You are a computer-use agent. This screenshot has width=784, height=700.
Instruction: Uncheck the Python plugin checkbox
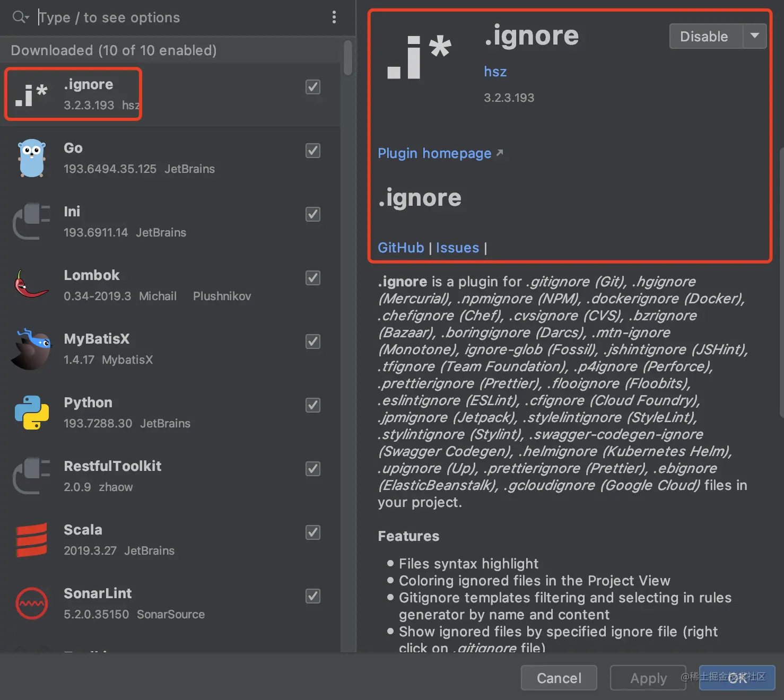(x=313, y=405)
